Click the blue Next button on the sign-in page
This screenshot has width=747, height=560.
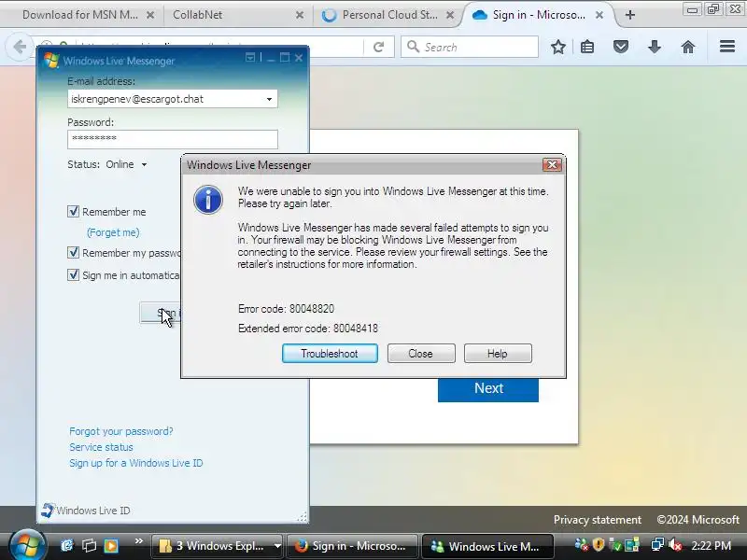[x=488, y=388]
